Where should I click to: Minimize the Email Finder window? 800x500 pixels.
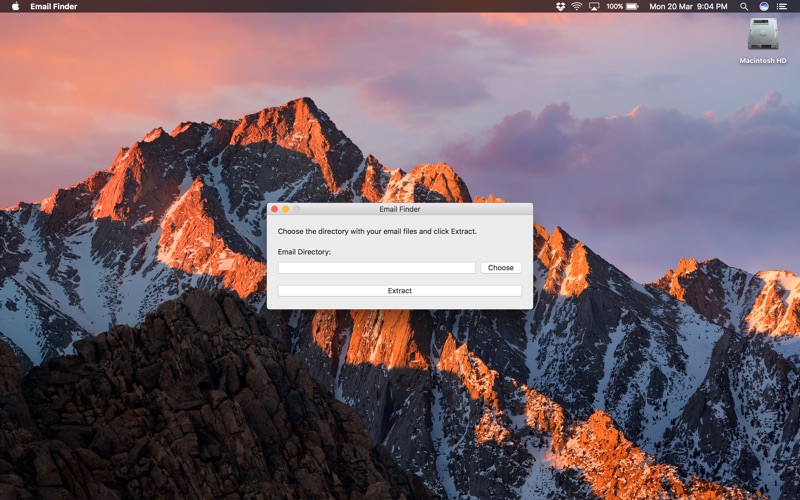[x=286, y=209]
